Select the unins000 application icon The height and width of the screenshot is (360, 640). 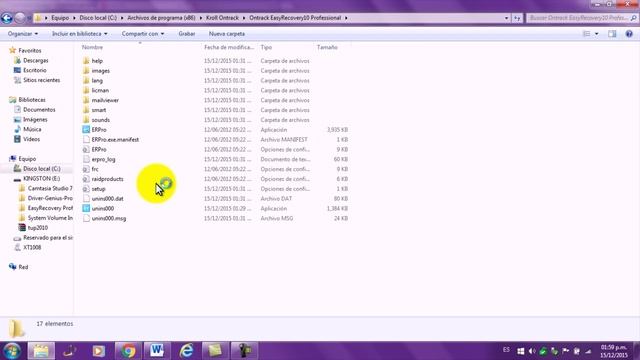coord(86,208)
